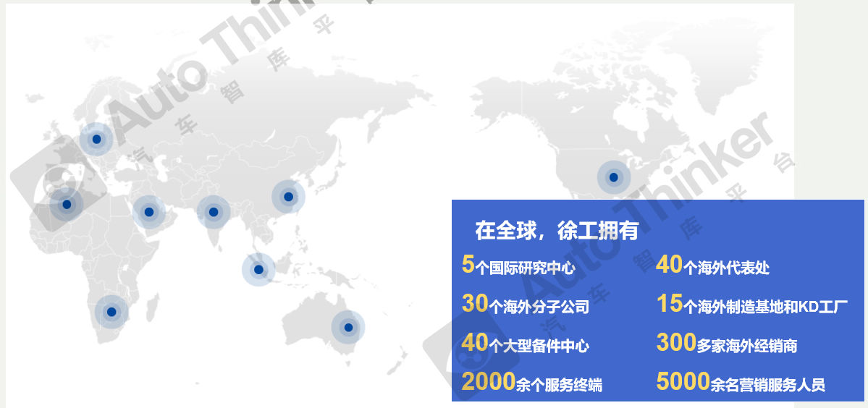This screenshot has height=408, width=868.
Task: Click the text 40个大型备件中心
Action: point(526,344)
